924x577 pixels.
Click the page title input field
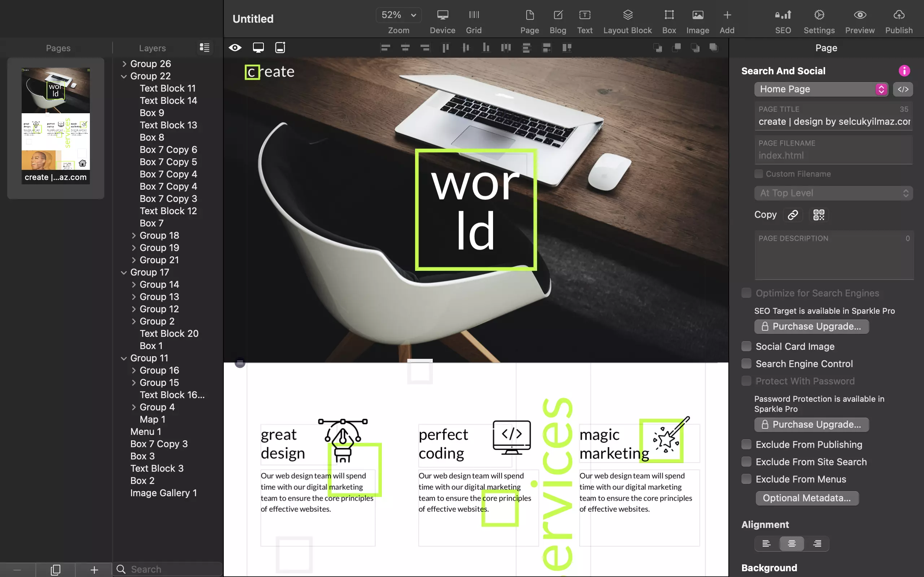click(833, 121)
